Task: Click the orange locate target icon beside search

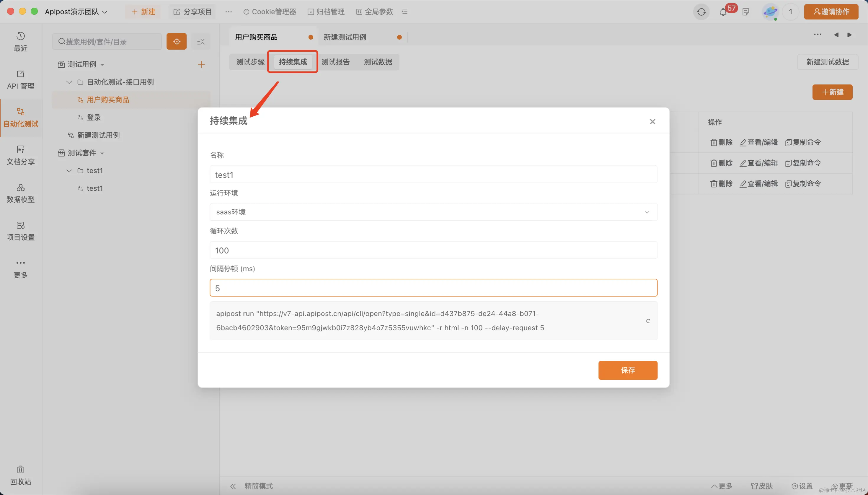Action: click(x=176, y=41)
